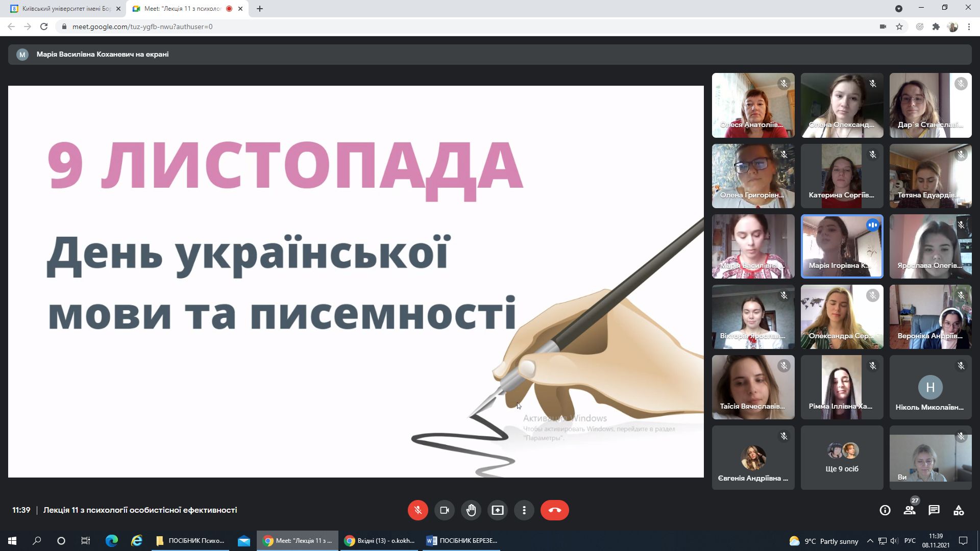Open meeting details info icon
The image size is (980, 551).
(x=885, y=510)
